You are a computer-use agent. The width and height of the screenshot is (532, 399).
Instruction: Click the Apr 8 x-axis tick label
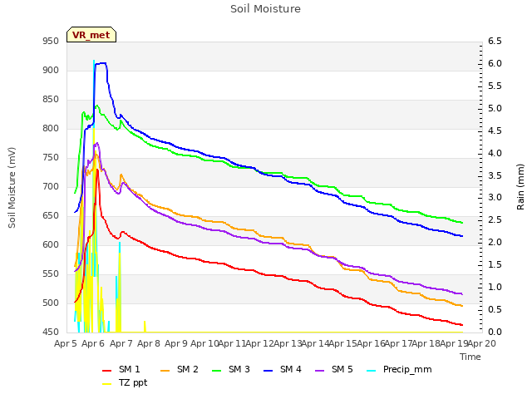tap(149, 343)
